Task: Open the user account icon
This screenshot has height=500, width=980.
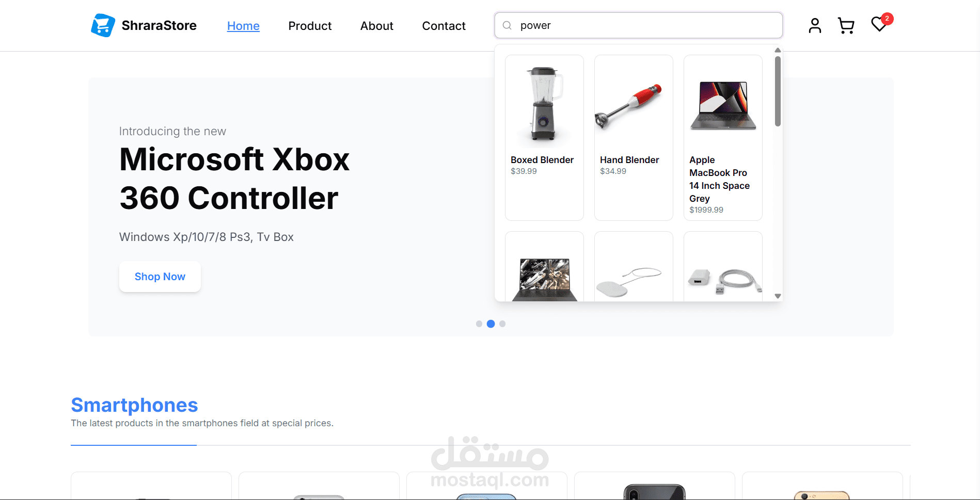Action: 815,25
